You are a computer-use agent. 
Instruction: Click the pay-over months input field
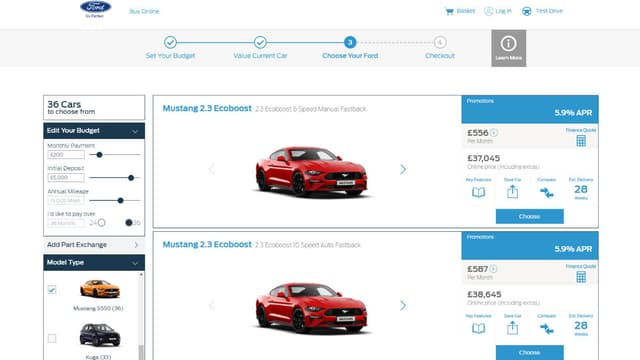[66, 223]
